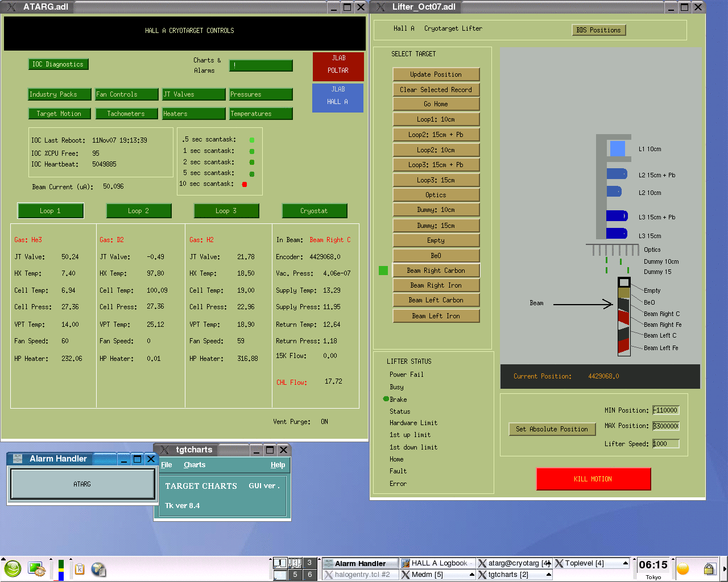The height and width of the screenshot is (582, 728).
Task: Select target Loop2: 15cm + Pb
Action: tap(436, 135)
